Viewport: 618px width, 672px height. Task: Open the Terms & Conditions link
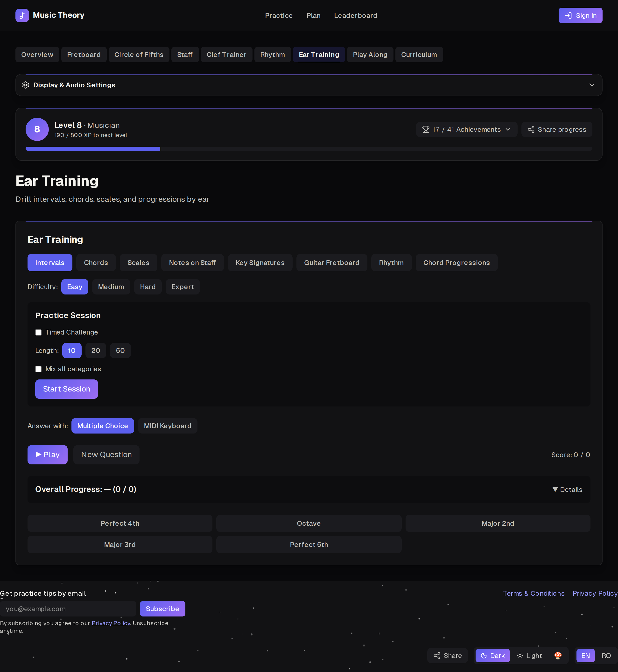(x=534, y=593)
